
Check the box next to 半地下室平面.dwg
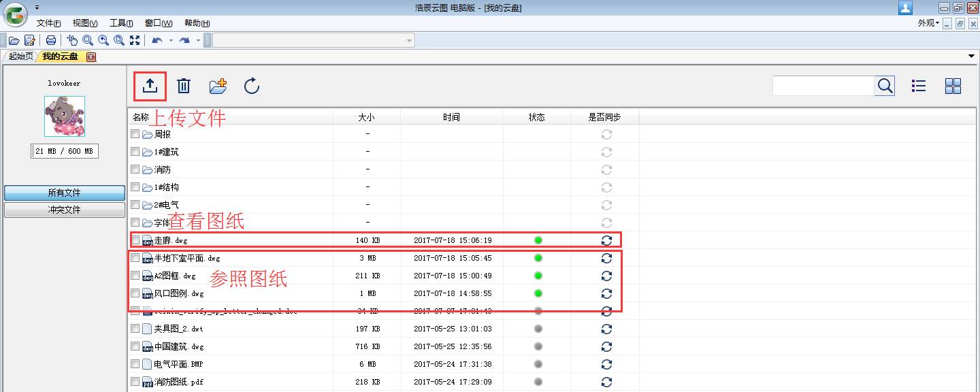pos(135,258)
